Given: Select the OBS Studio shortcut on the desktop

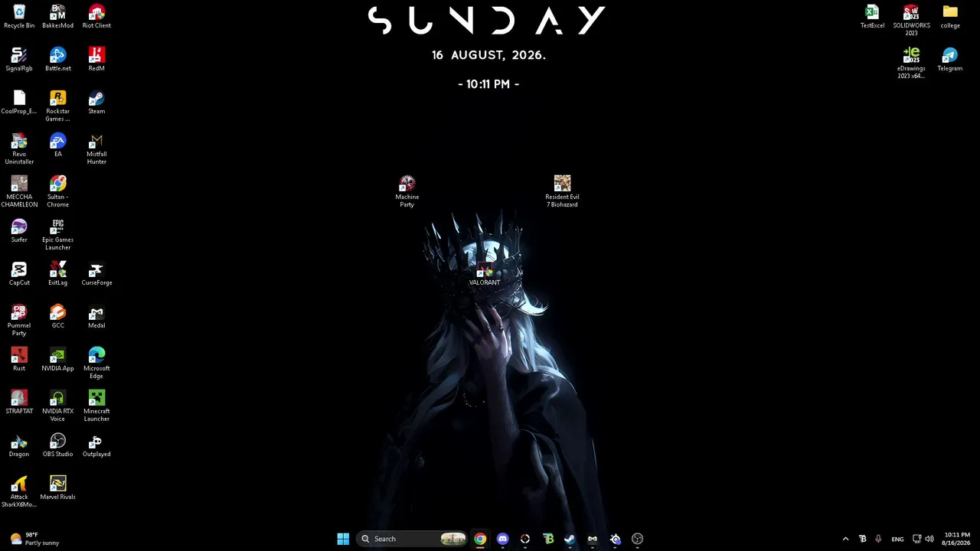Looking at the screenshot, I should tap(57, 445).
